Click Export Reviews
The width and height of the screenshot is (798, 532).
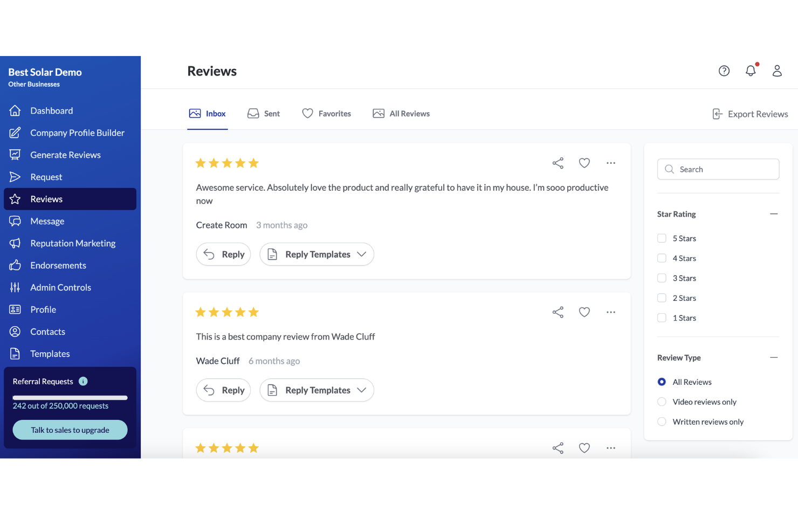tap(750, 114)
